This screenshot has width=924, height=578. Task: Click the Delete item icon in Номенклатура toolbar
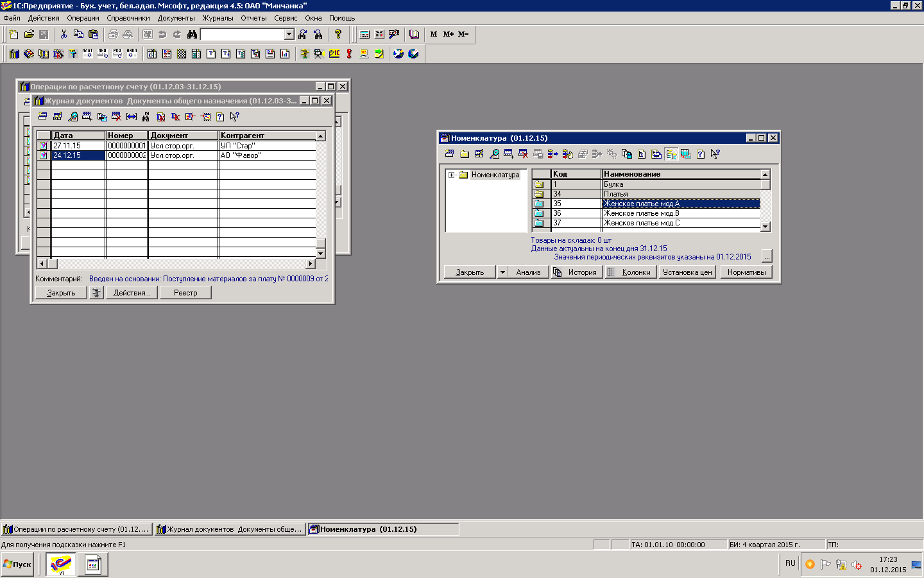pyautogui.click(x=524, y=153)
